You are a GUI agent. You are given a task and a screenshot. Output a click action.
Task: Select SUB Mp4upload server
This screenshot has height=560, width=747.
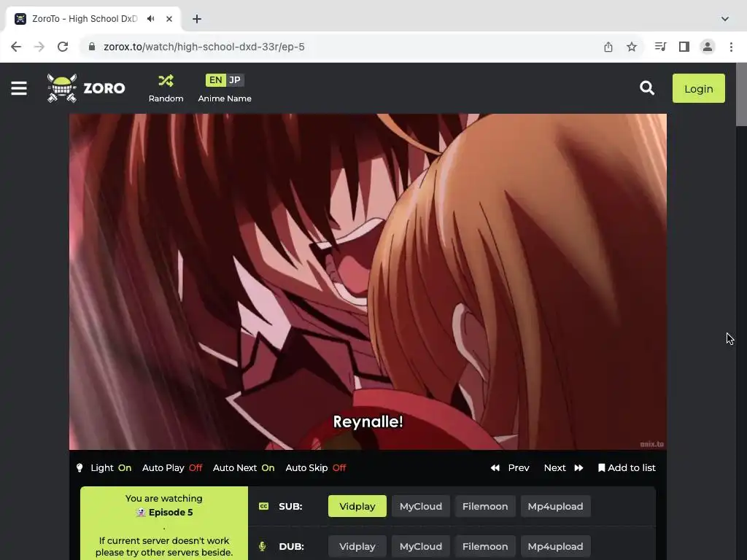pos(555,506)
